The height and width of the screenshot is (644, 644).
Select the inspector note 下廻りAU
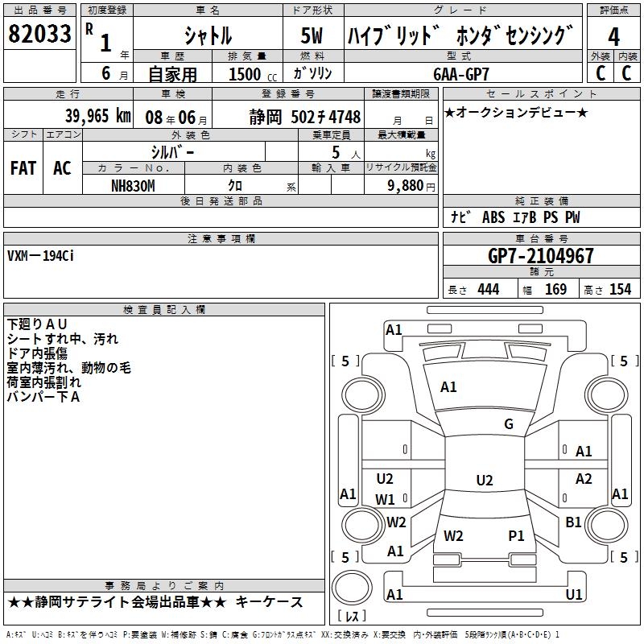pyautogui.click(x=37, y=324)
